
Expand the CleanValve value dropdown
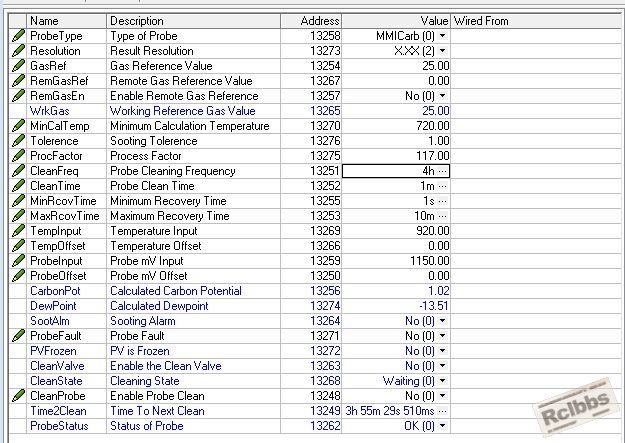pyautogui.click(x=442, y=366)
